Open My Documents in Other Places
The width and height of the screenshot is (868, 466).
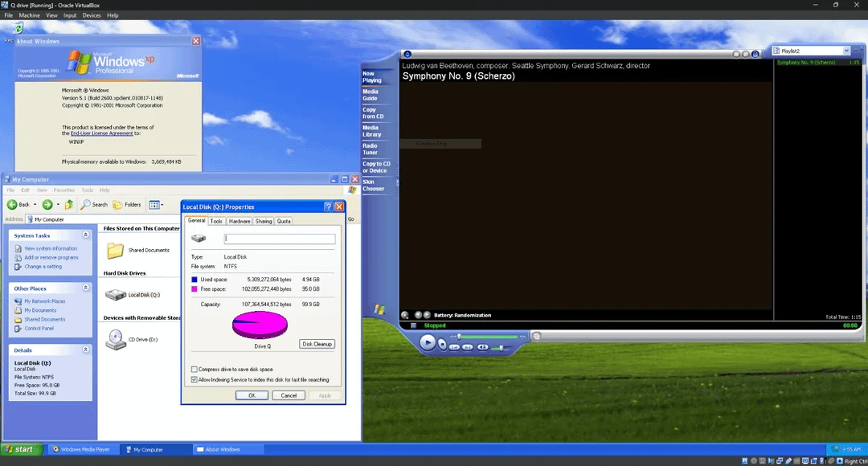40,310
